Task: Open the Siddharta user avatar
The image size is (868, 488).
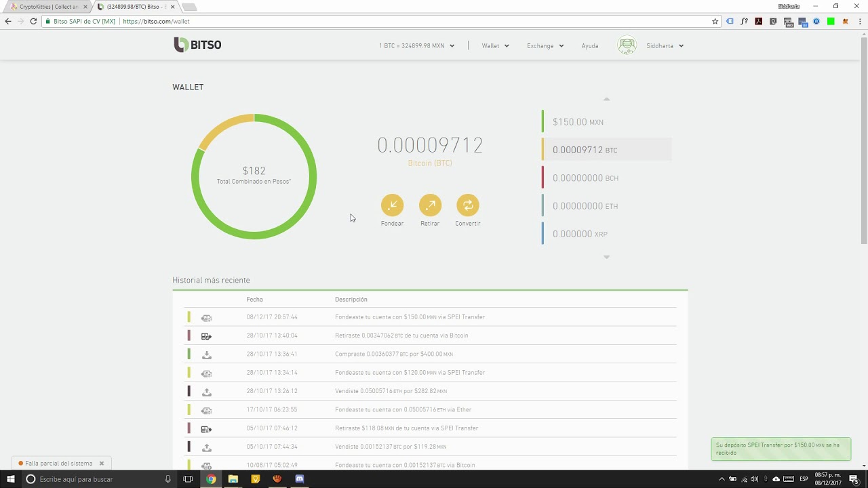Action: (627, 45)
